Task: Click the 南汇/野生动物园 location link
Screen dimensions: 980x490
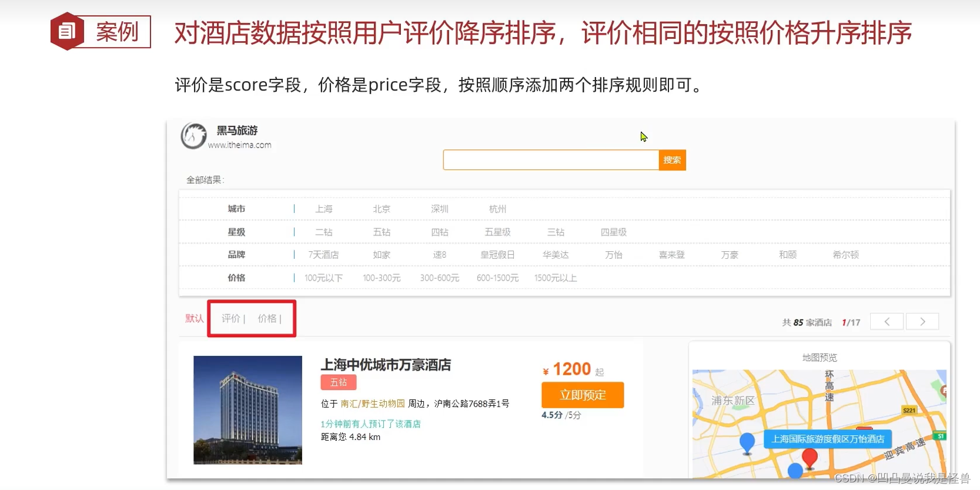Action: tap(373, 404)
